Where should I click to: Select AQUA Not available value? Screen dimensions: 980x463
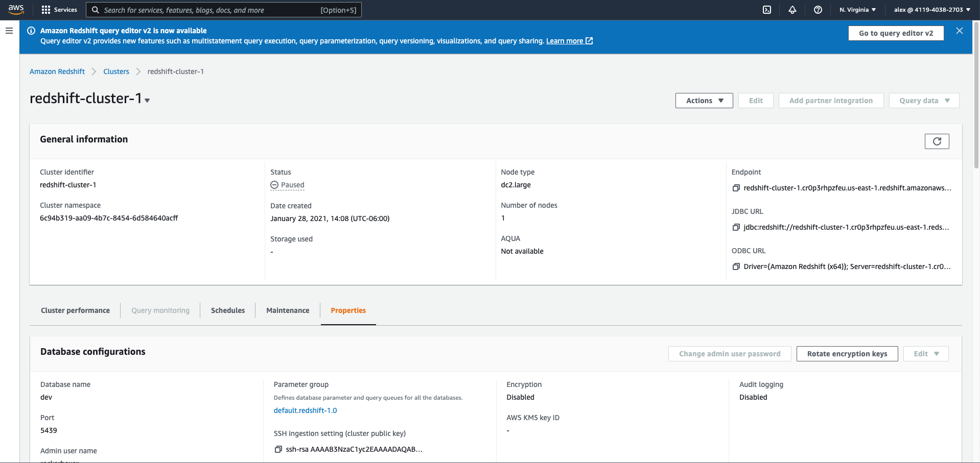pyautogui.click(x=522, y=251)
